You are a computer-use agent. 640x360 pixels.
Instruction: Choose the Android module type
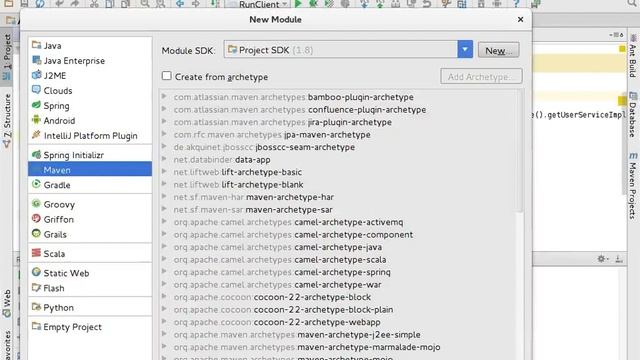click(x=90, y=121)
